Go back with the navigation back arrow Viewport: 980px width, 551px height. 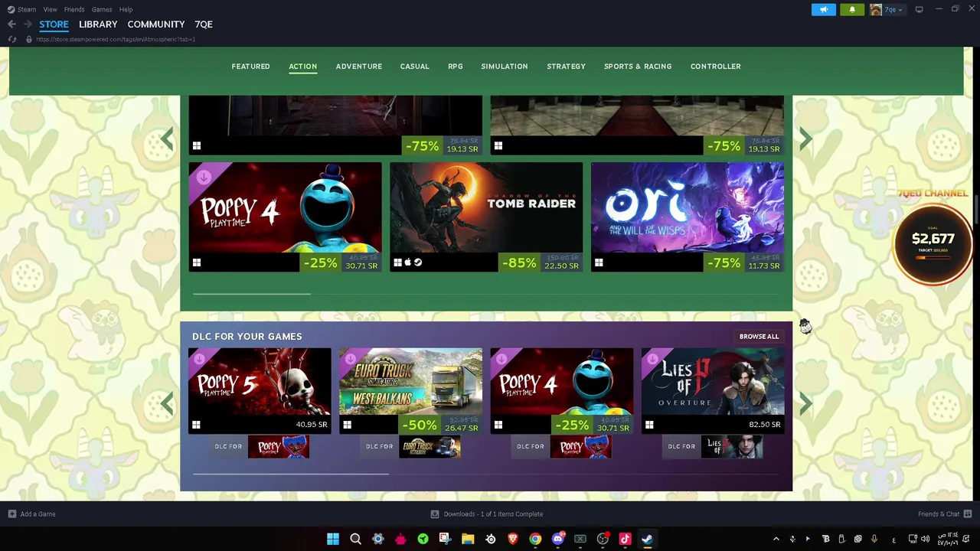click(11, 24)
